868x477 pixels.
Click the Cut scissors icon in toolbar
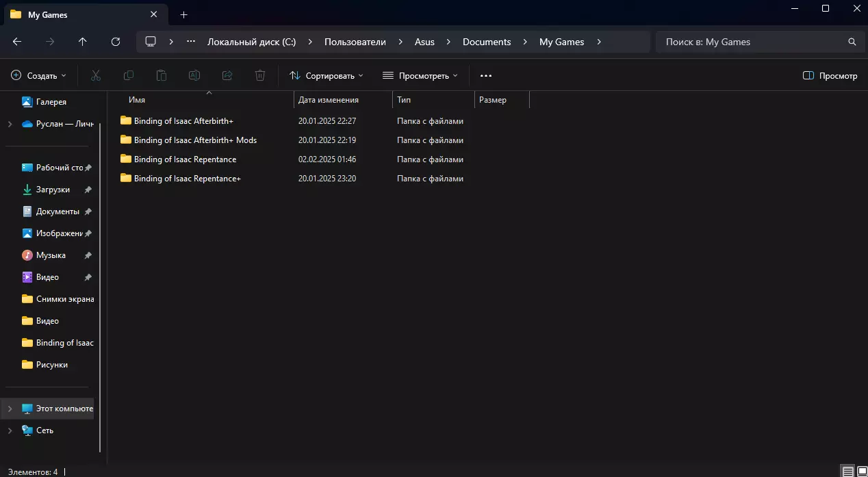pos(96,75)
